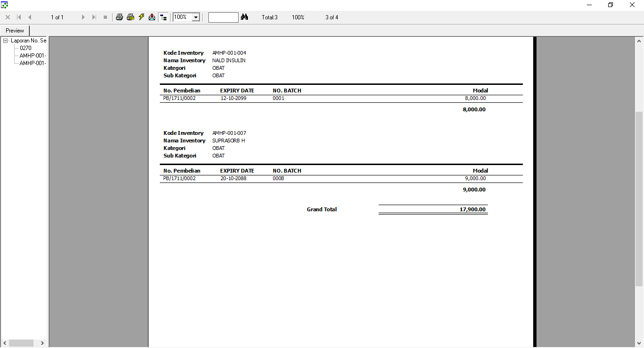Click inventory name NALD INSULIN

click(x=229, y=60)
